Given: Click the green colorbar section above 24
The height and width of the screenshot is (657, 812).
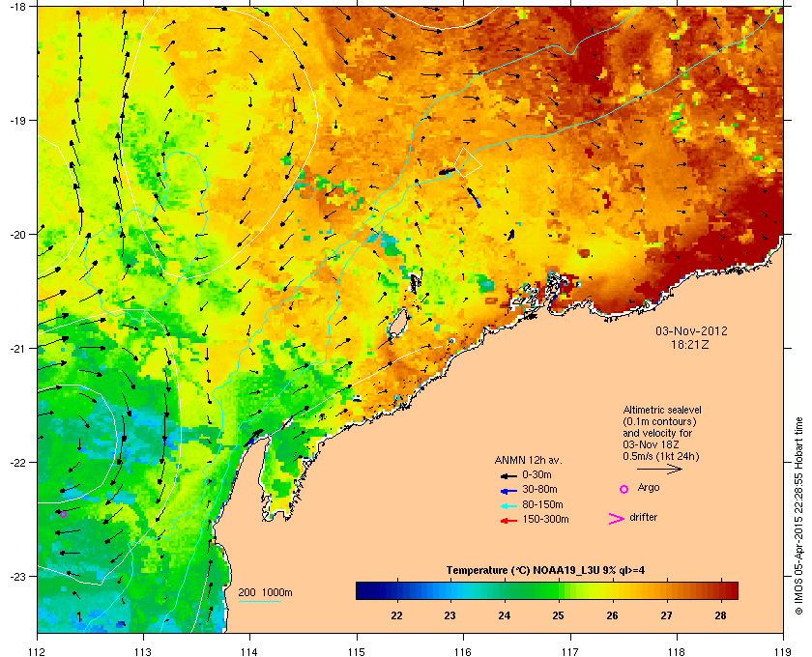Looking at the screenshot, I should [504, 590].
